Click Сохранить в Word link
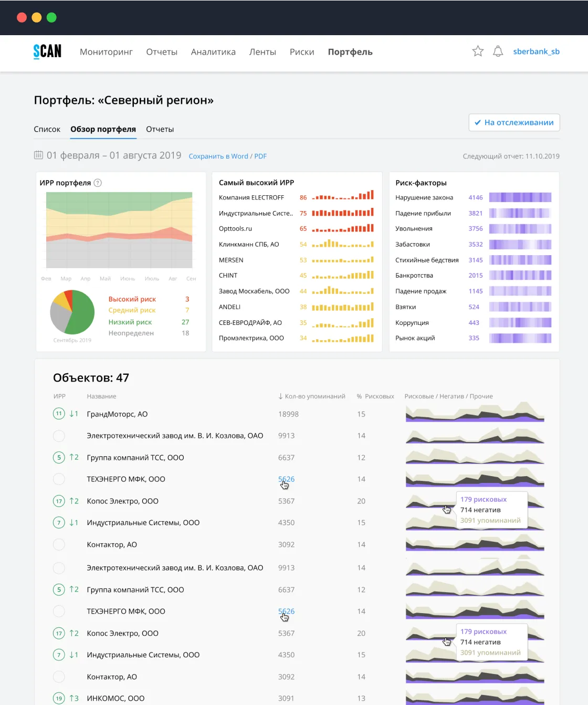588x705 pixels. pos(218,156)
